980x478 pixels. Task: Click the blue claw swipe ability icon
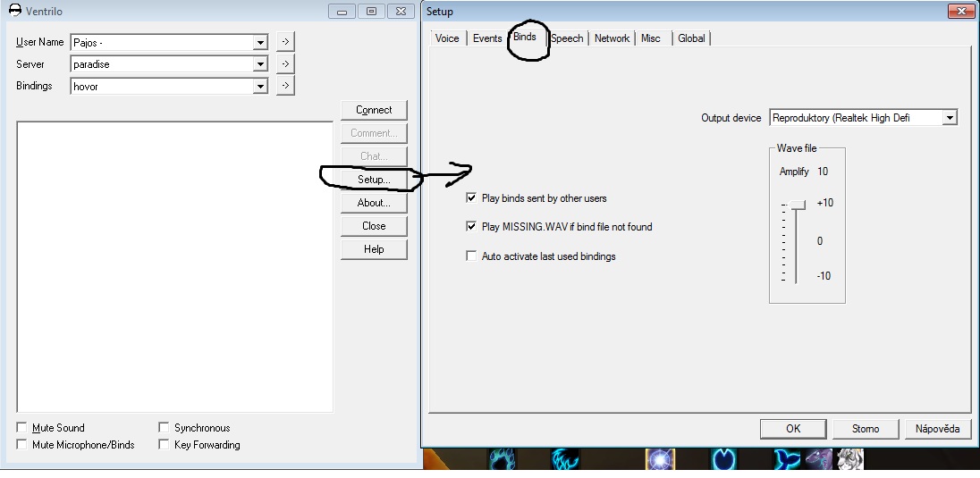[x=565, y=459]
